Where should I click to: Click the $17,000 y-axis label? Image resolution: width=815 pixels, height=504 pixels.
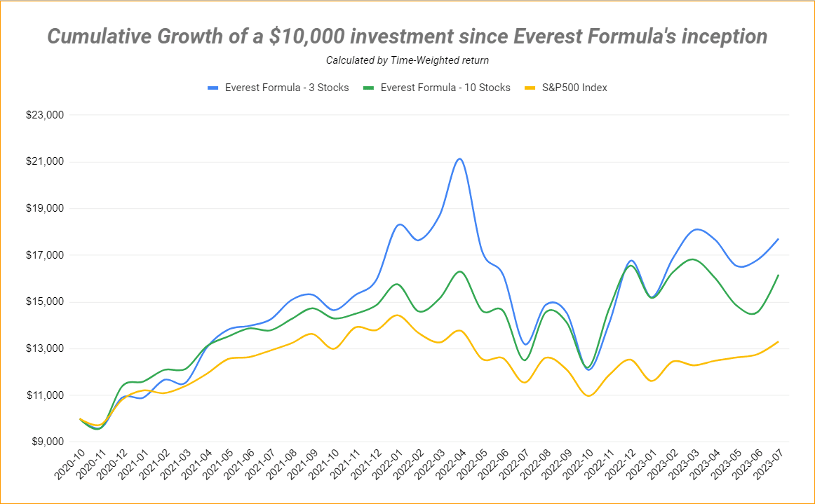click(x=45, y=255)
